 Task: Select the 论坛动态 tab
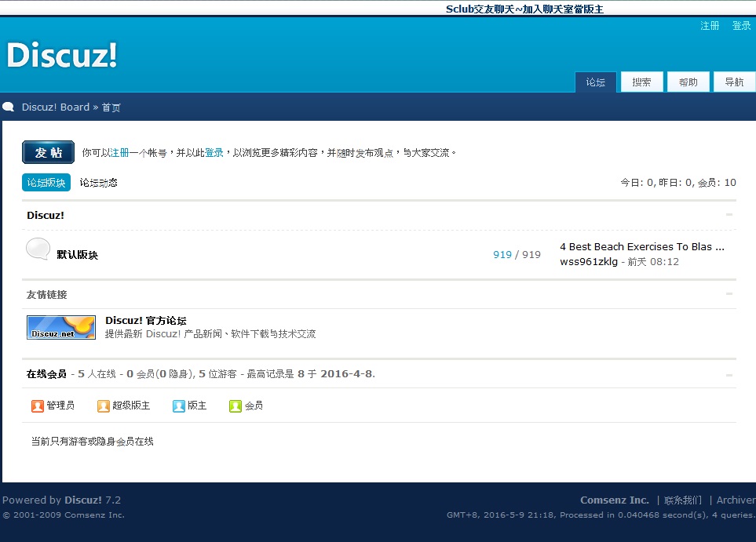click(98, 183)
